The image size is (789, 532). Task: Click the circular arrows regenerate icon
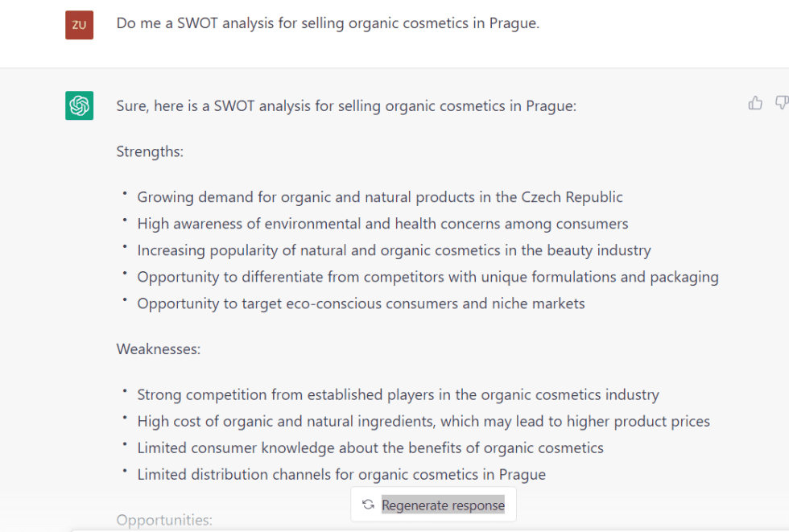[369, 505]
